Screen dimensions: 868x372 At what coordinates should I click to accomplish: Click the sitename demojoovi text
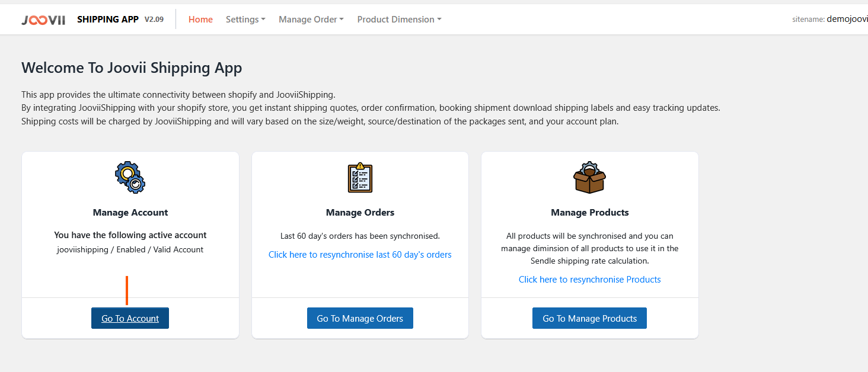(x=830, y=19)
